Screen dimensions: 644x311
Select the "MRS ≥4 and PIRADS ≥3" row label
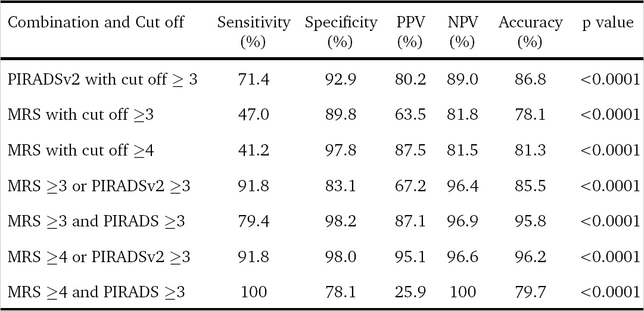pyautogui.click(x=97, y=292)
